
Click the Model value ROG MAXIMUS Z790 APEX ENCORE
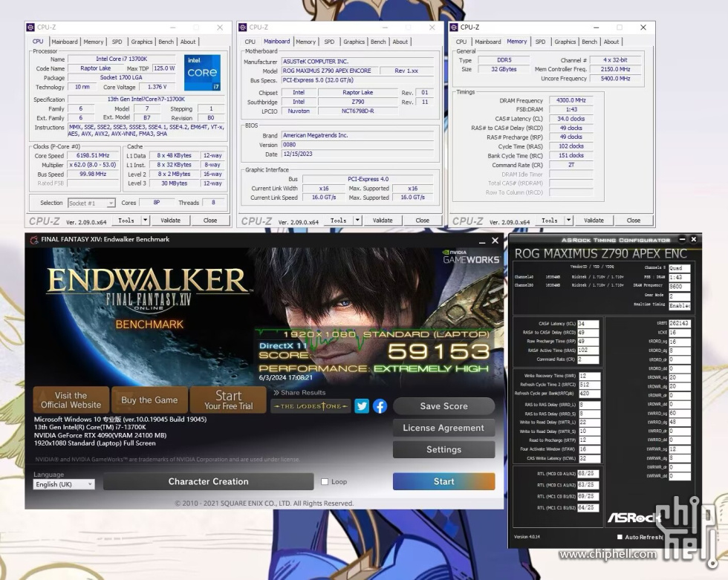329,71
